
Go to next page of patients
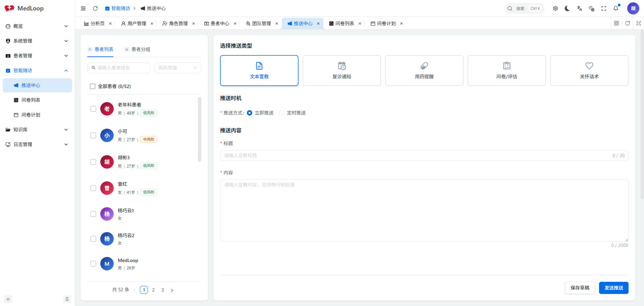172,290
